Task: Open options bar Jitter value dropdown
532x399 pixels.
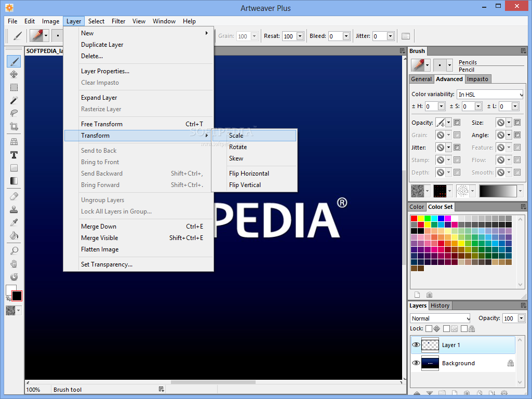Action: [390, 36]
